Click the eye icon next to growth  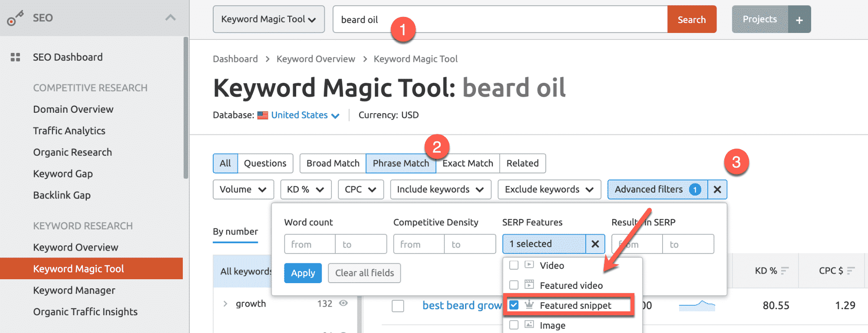343,304
